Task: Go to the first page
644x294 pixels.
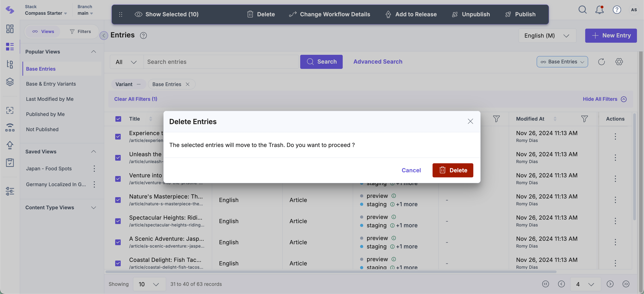Action: click(546, 284)
